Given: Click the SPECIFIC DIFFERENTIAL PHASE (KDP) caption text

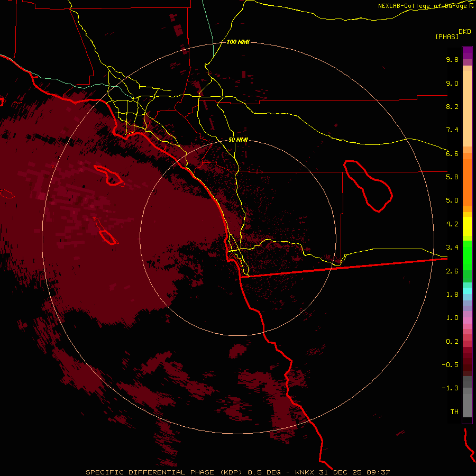Looking at the screenshot, I should point(164,472).
